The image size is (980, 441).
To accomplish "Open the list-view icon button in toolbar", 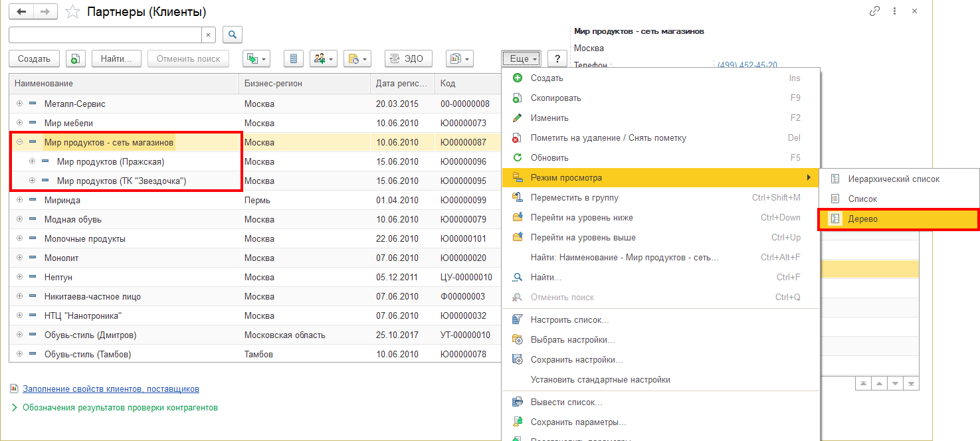I will pyautogui.click(x=293, y=59).
